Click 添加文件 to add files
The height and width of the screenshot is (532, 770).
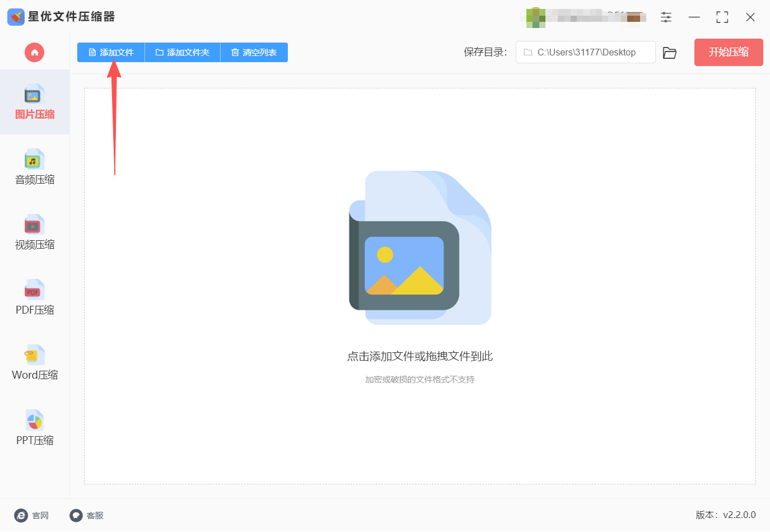point(110,52)
